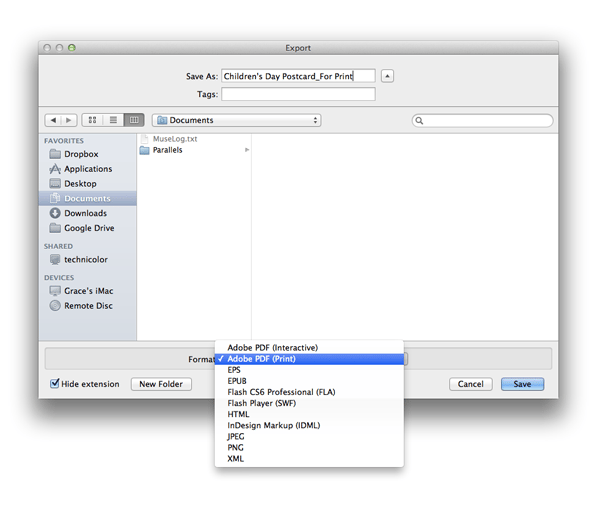Choose Flash CS6 Professional (FLA) format

click(309, 392)
